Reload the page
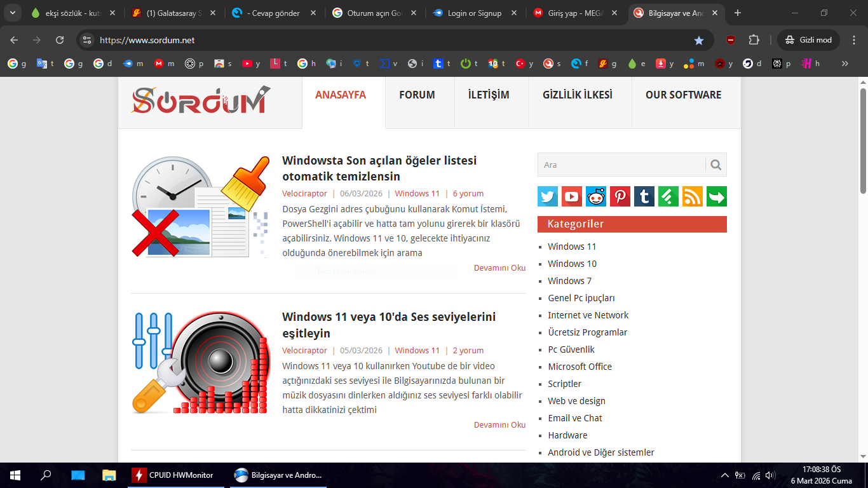Viewport: 868px width, 488px height. click(x=60, y=40)
